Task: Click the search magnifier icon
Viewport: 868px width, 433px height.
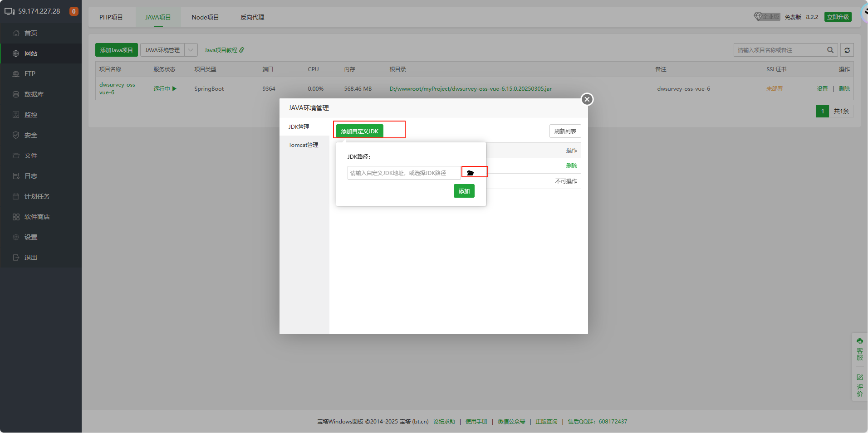Action: pyautogui.click(x=830, y=50)
